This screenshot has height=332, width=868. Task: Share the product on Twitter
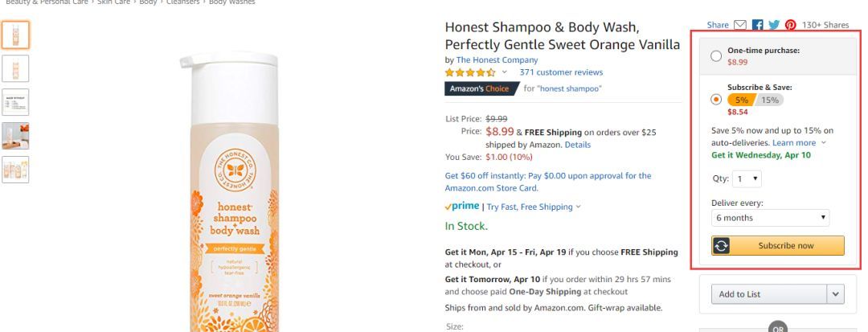tap(773, 25)
